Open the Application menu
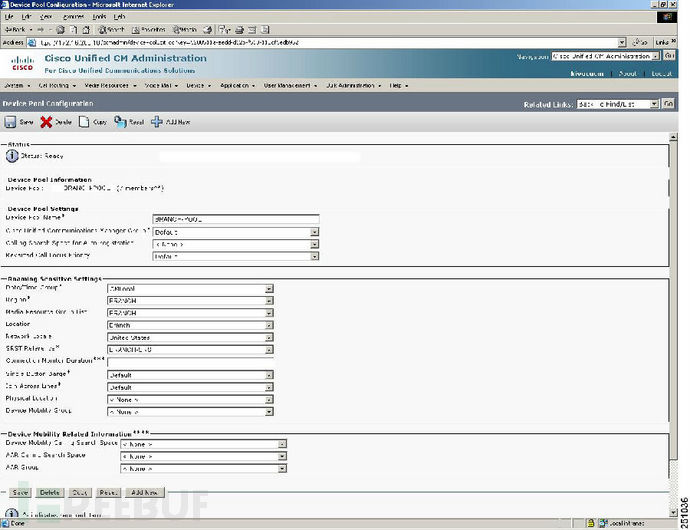This screenshot has height=530, width=690. pos(238,85)
